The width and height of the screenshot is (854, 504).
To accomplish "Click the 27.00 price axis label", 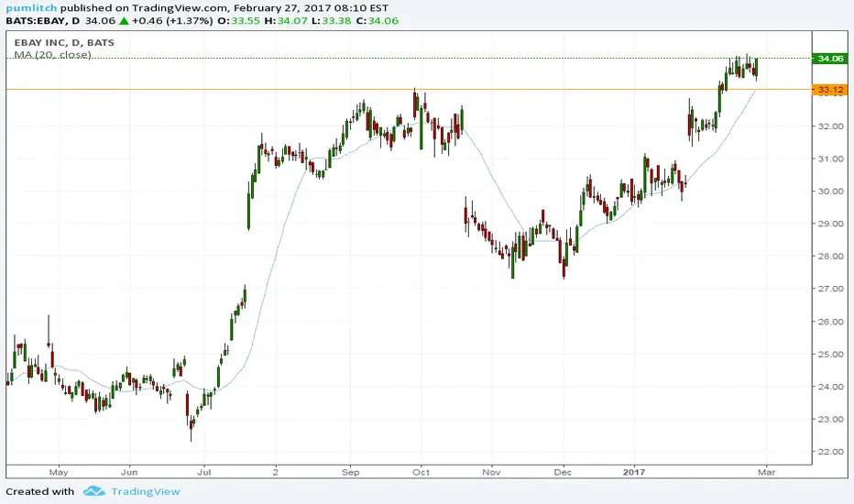I will 830,289.
